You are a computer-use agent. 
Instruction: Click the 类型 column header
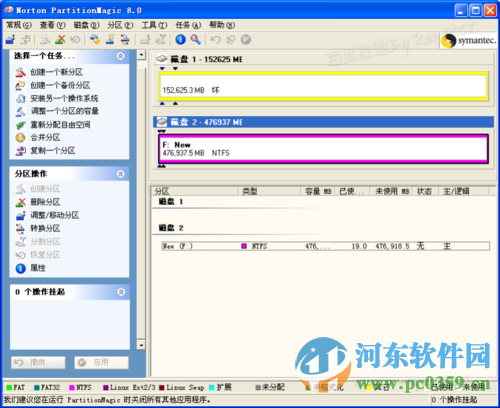[x=269, y=191]
